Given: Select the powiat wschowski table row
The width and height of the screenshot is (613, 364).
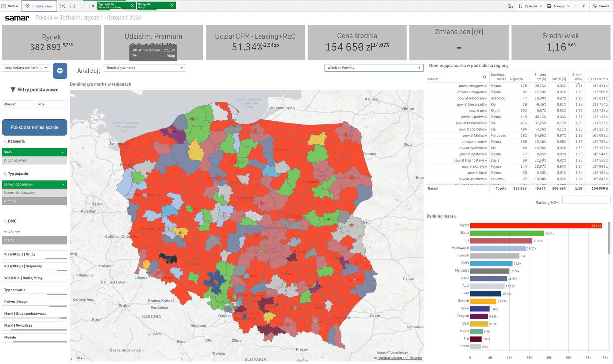Looking at the screenshot, I should tap(518, 179).
